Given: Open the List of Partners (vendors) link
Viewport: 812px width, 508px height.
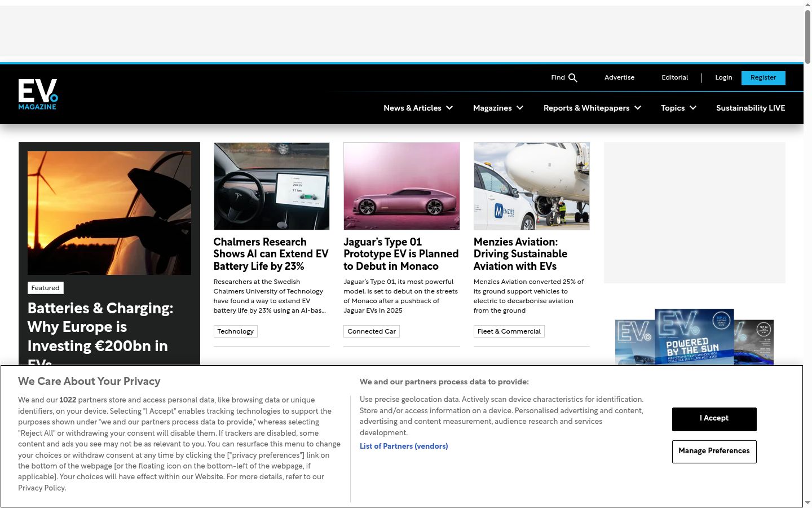Looking at the screenshot, I should tap(404, 446).
